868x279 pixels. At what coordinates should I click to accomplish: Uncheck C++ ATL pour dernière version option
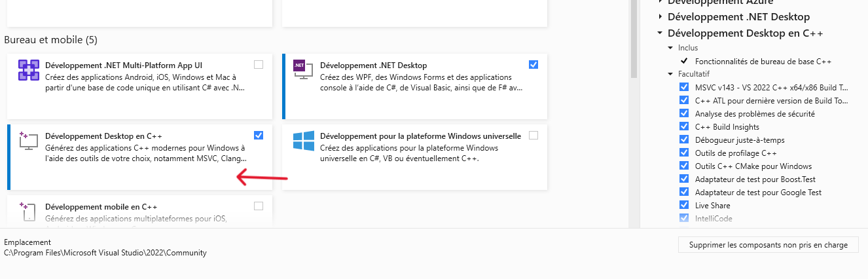[684, 100]
